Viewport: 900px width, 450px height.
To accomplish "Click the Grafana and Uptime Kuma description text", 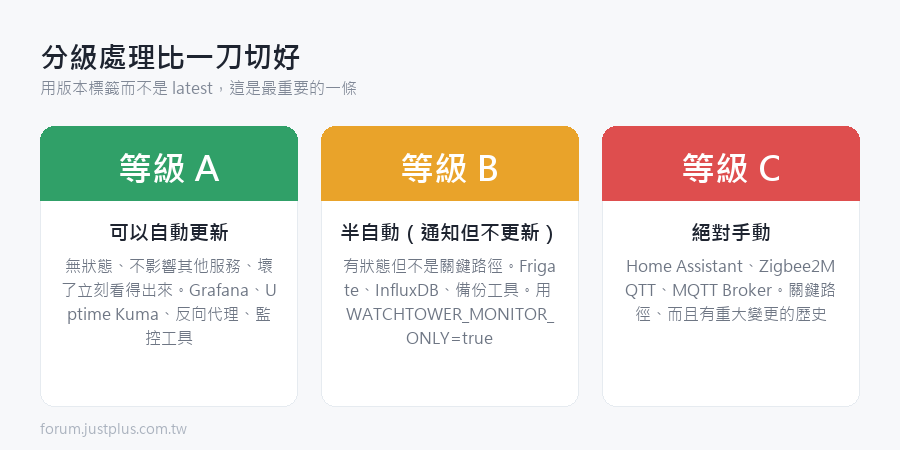I will 169,302.
